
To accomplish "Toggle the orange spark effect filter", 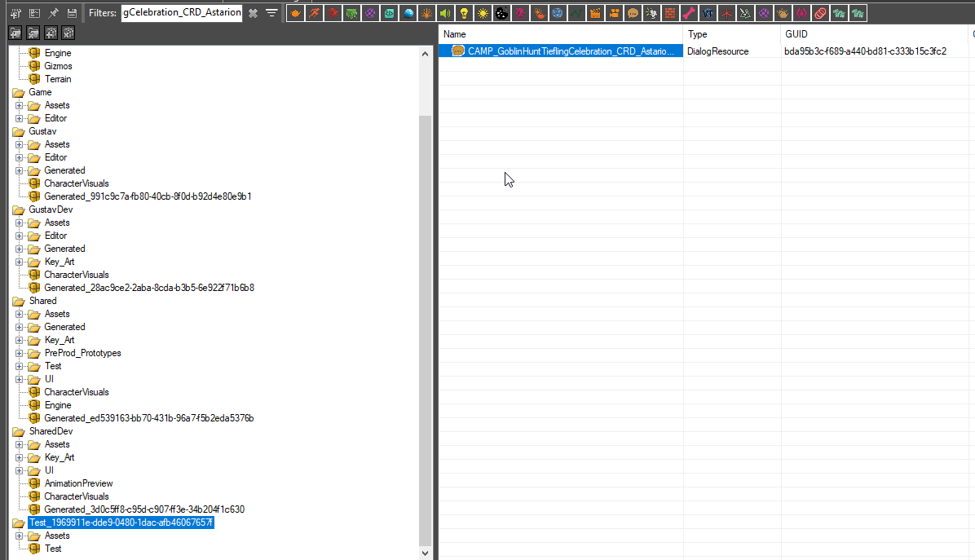I will coord(426,13).
